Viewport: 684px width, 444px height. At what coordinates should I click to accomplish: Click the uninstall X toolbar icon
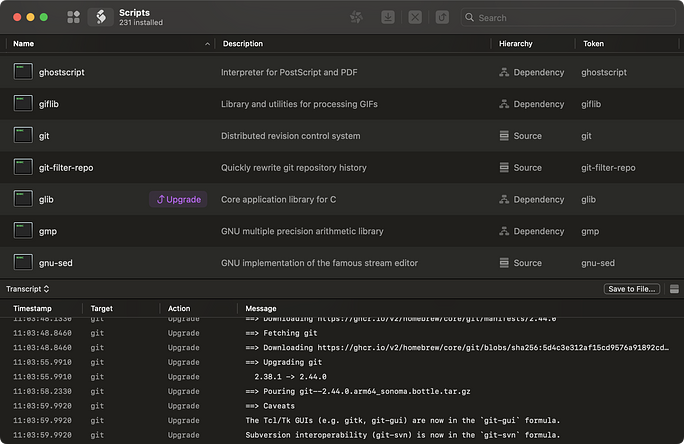pyautogui.click(x=415, y=17)
